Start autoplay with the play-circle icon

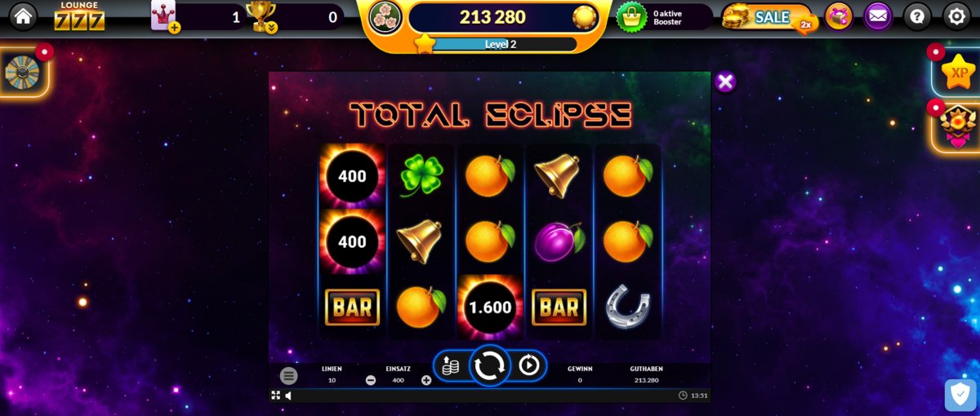(x=529, y=366)
